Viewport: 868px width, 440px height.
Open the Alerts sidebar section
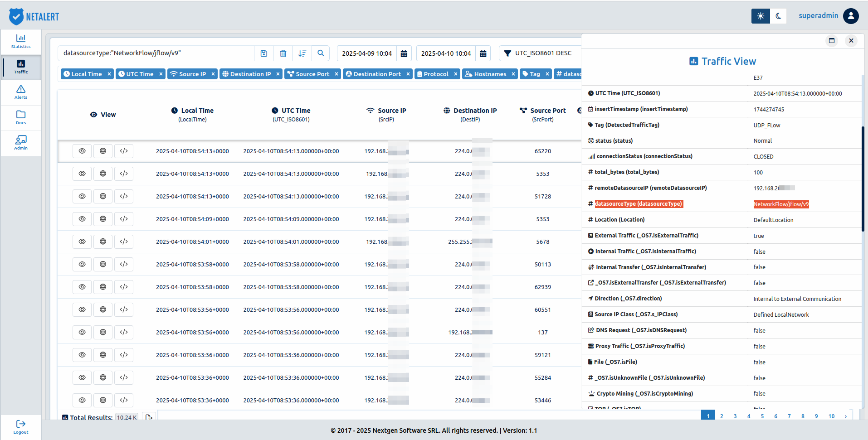pyautogui.click(x=21, y=92)
